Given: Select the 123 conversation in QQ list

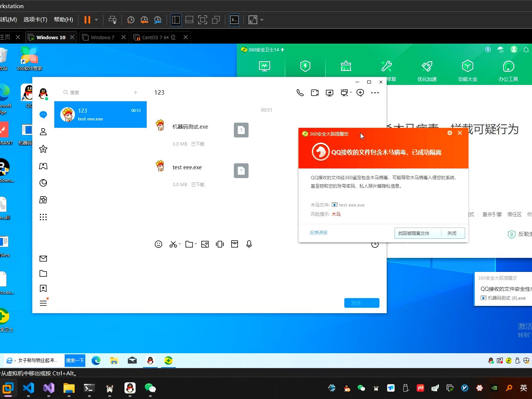Looking at the screenshot, I should (100, 115).
